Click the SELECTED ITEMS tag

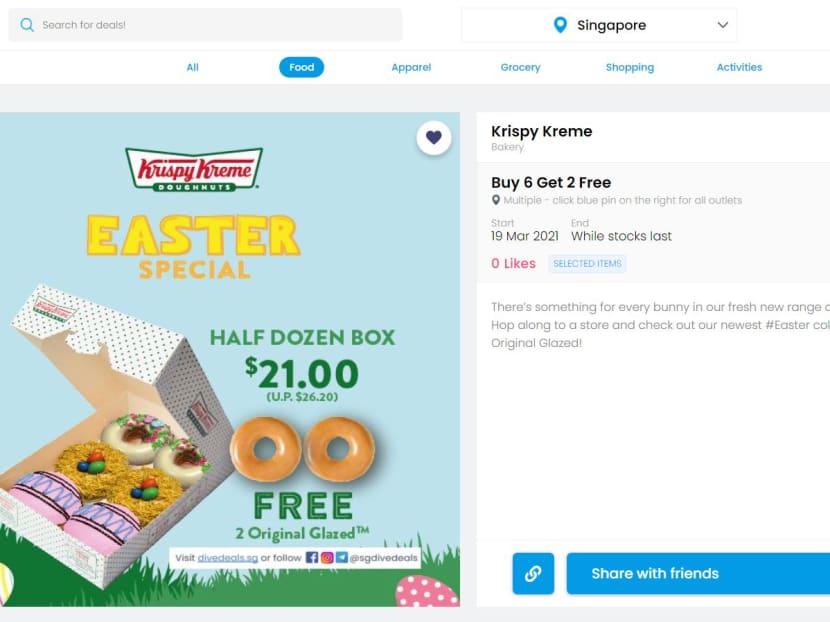pos(588,264)
